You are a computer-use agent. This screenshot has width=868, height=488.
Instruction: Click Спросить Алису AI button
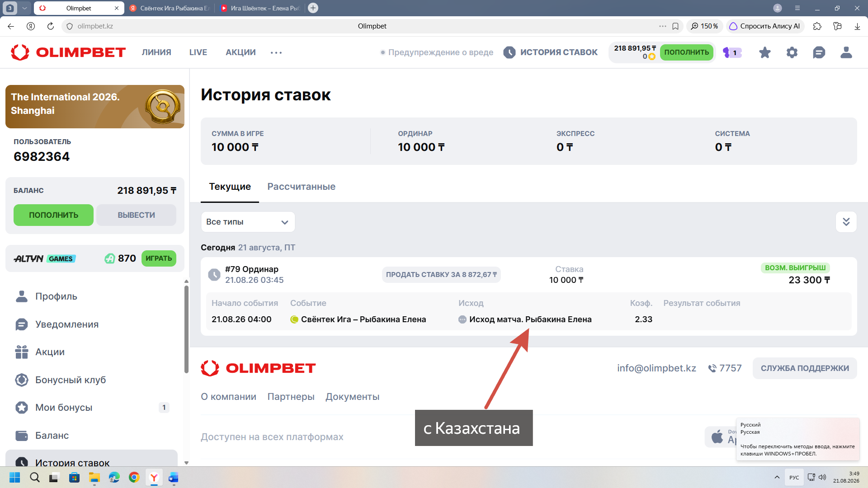765,26
